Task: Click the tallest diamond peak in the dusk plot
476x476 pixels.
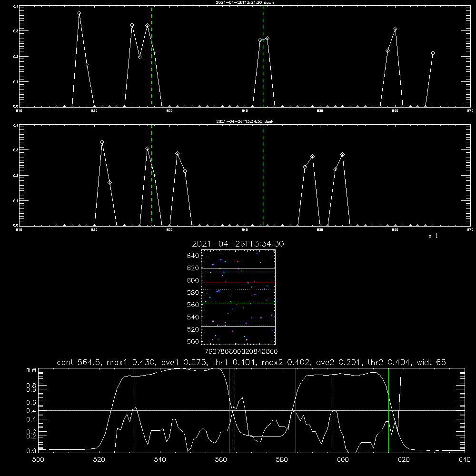Action: click(102, 142)
